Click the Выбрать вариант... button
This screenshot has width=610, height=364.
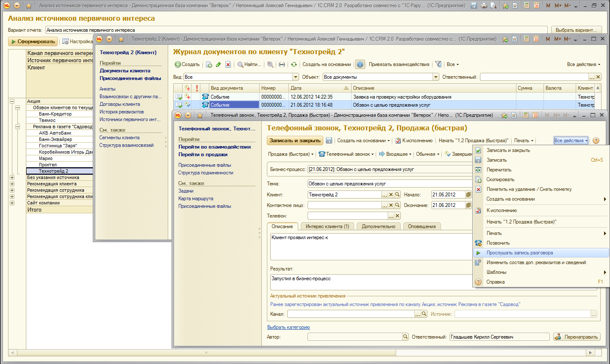click(576, 30)
